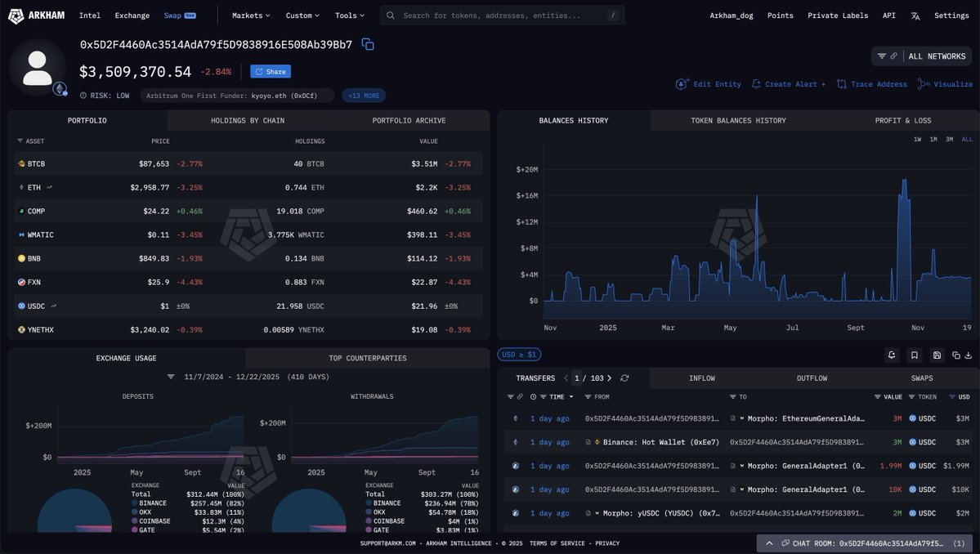Click the blue Share button
Screen dimensions: 980x554
pyautogui.click(x=271, y=72)
